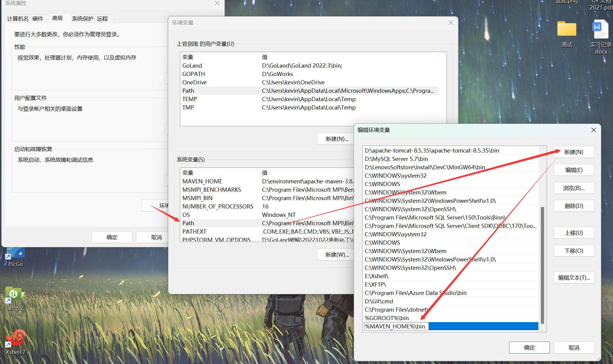Open the 远程 tab
Screen dimensions: 613x364
point(102,19)
